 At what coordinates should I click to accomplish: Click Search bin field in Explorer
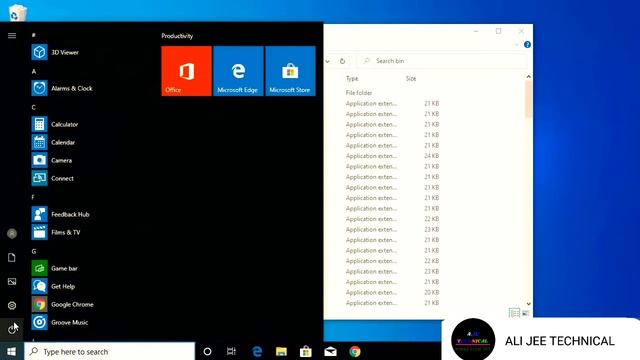pyautogui.click(x=442, y=61)
